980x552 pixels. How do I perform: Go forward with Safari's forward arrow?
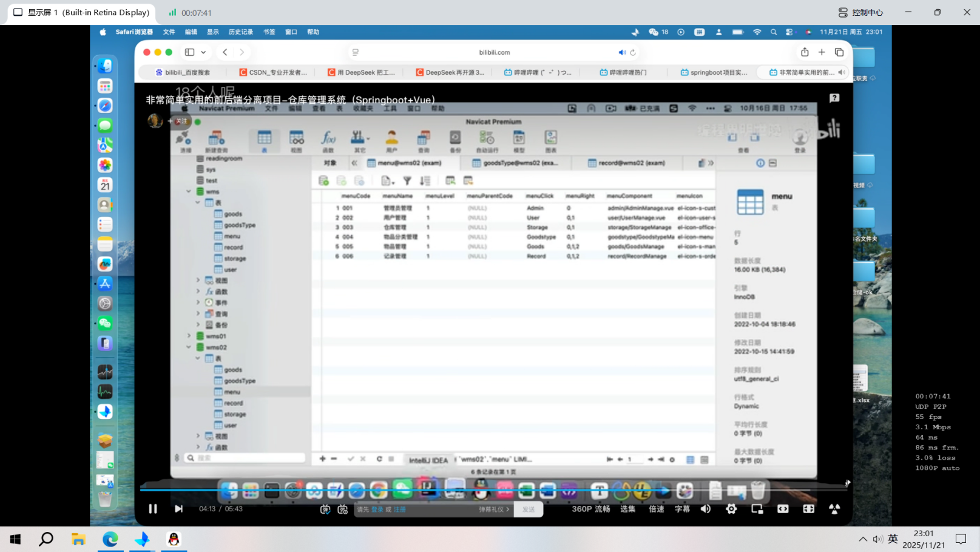[242, 52]
